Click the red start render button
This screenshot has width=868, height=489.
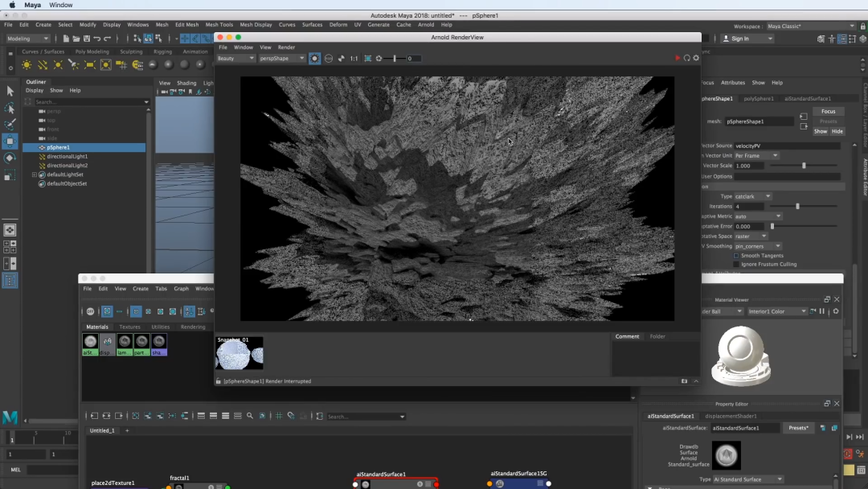click(x=678, y=58)
